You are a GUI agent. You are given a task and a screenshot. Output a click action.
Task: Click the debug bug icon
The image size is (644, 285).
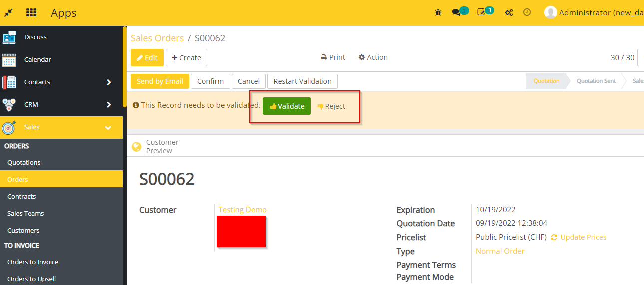coord(438,13)
